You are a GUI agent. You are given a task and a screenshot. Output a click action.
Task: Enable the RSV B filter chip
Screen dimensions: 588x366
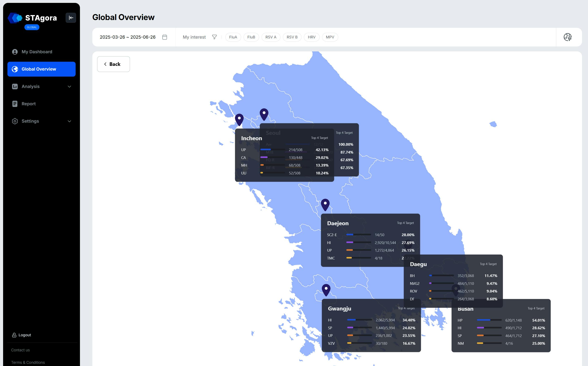(292, 37)
